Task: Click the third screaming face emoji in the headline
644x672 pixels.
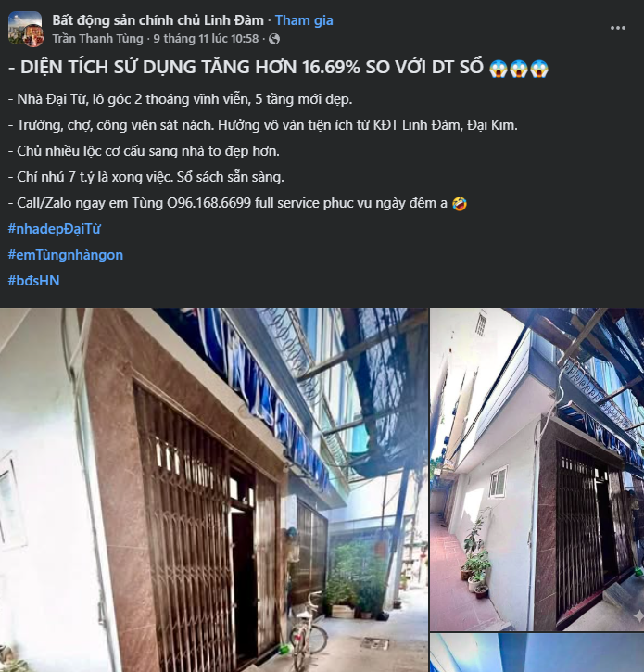Action: pos(539,68)
